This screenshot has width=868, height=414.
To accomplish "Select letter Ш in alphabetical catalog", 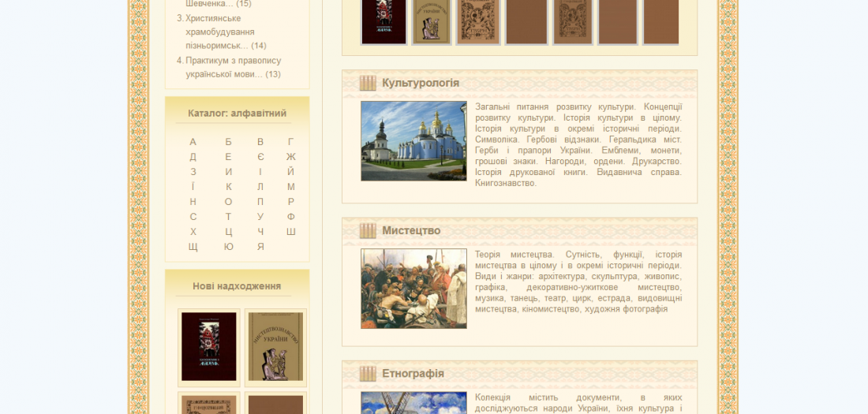I will tap(291, 232).
